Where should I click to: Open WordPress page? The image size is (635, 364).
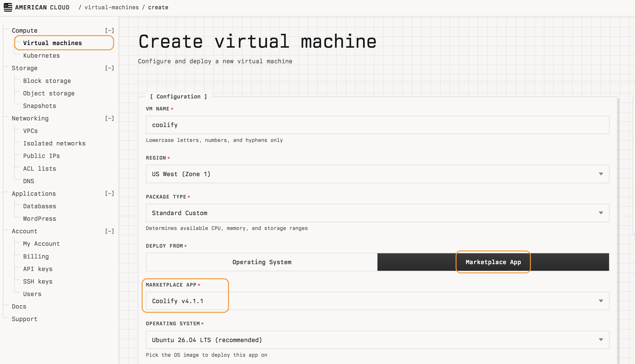coord(39,219)
